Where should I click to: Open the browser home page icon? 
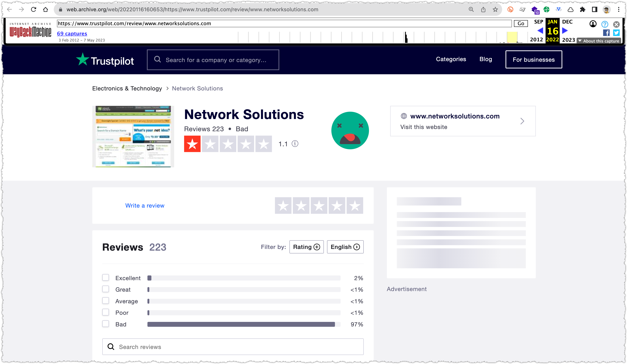point(45,9)
